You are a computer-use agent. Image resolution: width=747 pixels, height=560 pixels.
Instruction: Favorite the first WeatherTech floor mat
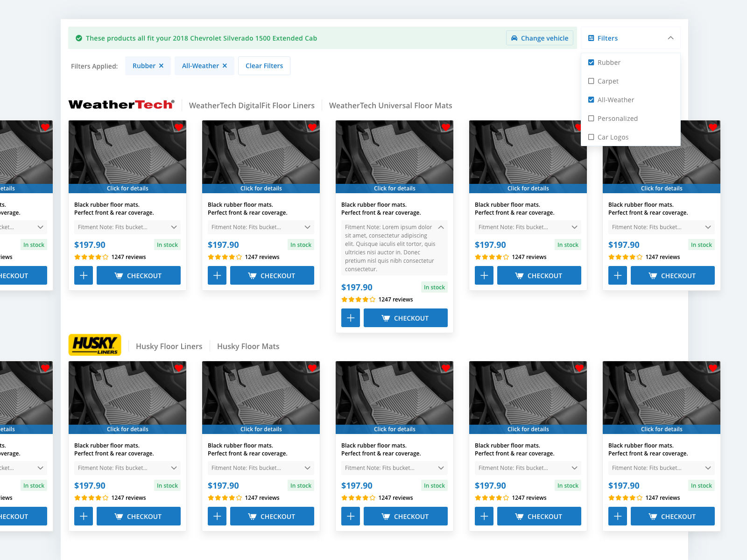[179, 127]
